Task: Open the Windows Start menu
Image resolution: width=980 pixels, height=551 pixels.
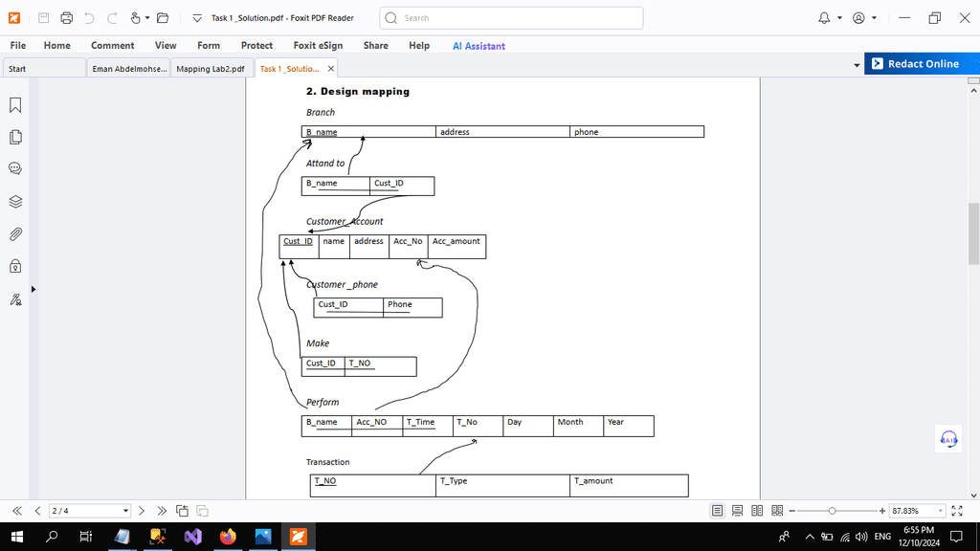Action: [x=17, y=537]
